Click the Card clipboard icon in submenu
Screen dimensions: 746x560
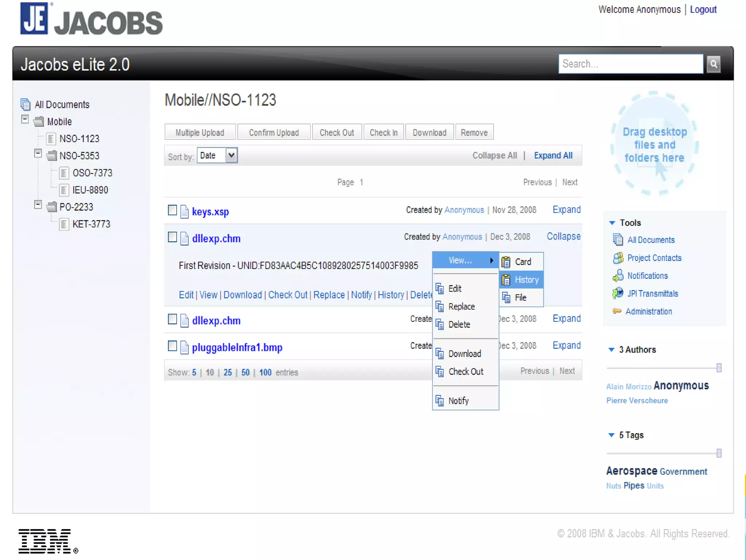coord(506,262)
